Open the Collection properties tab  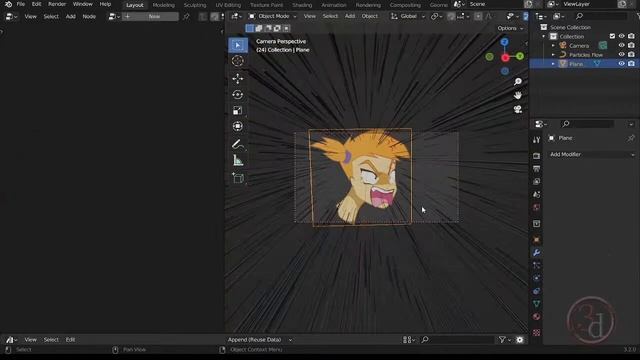pyautogui.click(x=536, y=224)
